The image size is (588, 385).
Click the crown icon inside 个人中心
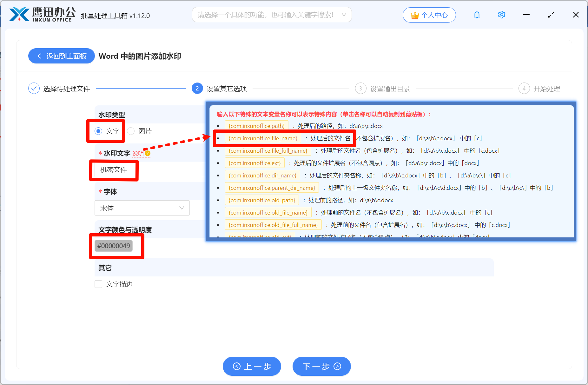(x=414, y=15)
